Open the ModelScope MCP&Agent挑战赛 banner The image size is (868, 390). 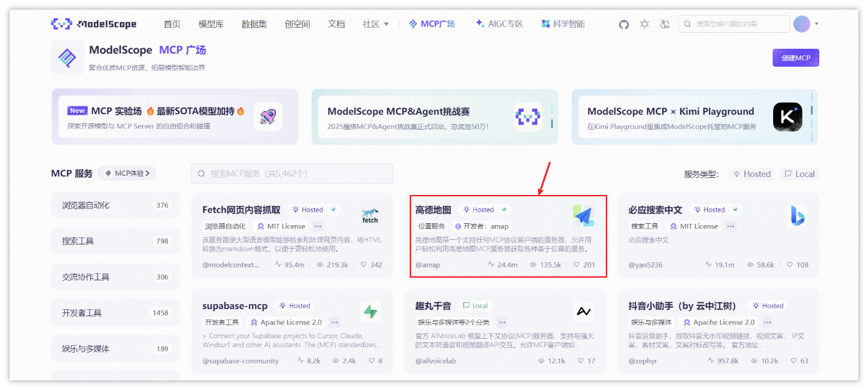coord(435,117)
